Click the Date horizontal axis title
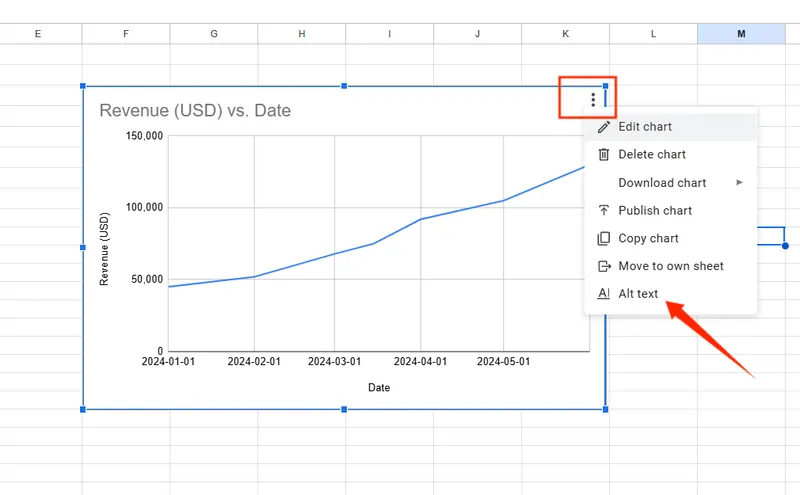 click(379, 387)
